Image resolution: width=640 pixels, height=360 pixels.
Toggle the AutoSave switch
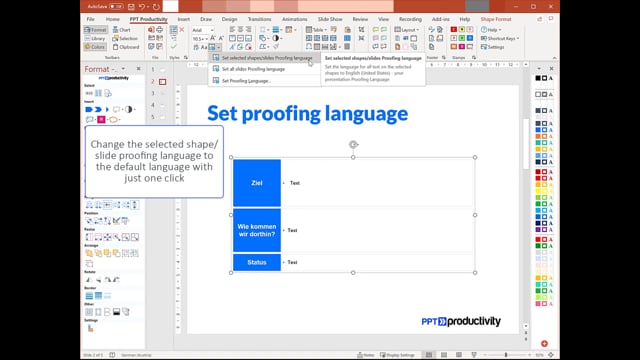point(116,7)
